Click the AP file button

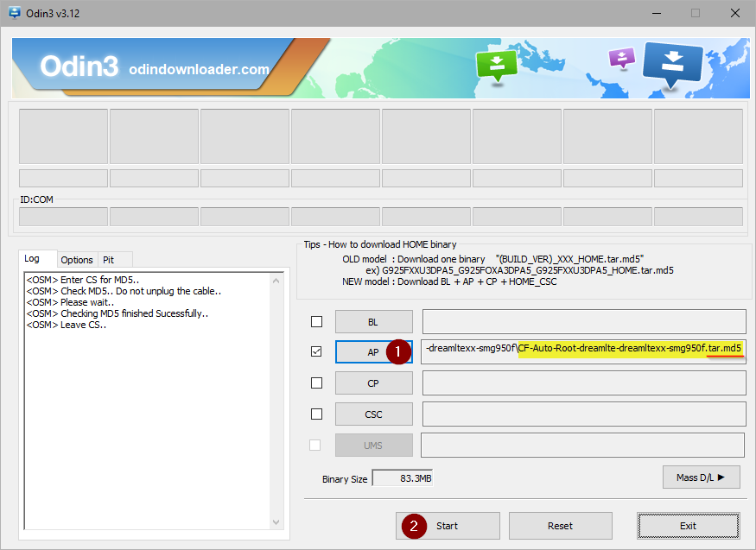point(373,352)
